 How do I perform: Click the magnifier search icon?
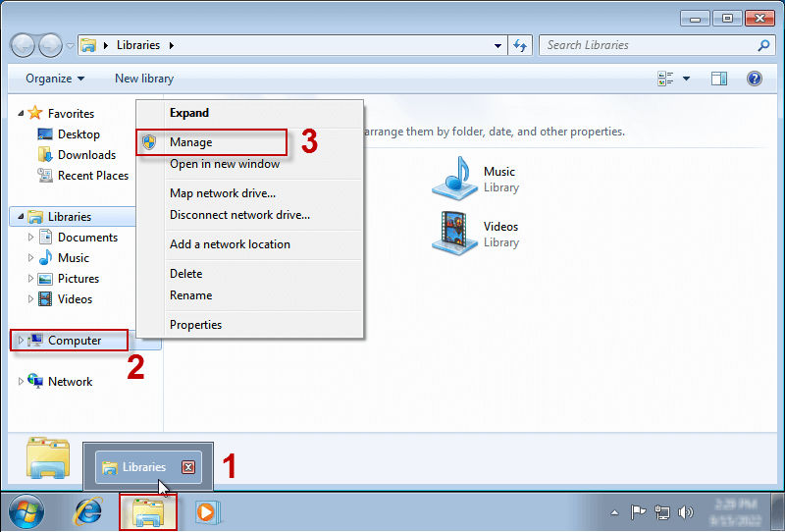click(763, 45)
